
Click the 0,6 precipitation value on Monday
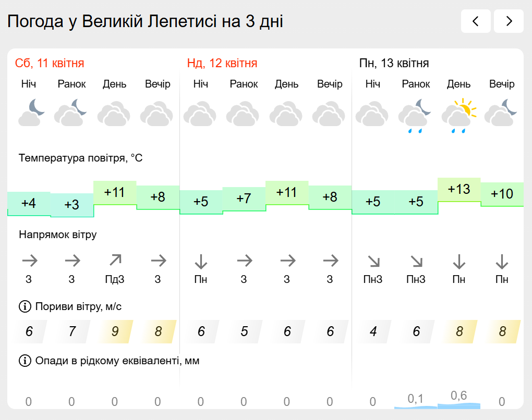[459, 396]
